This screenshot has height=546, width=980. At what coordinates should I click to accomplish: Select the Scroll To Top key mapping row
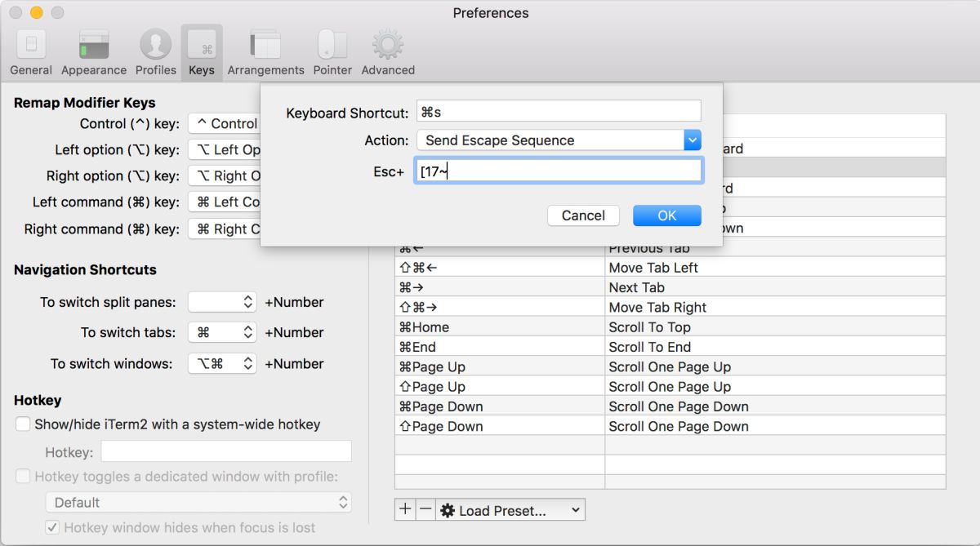pos(670,327)
